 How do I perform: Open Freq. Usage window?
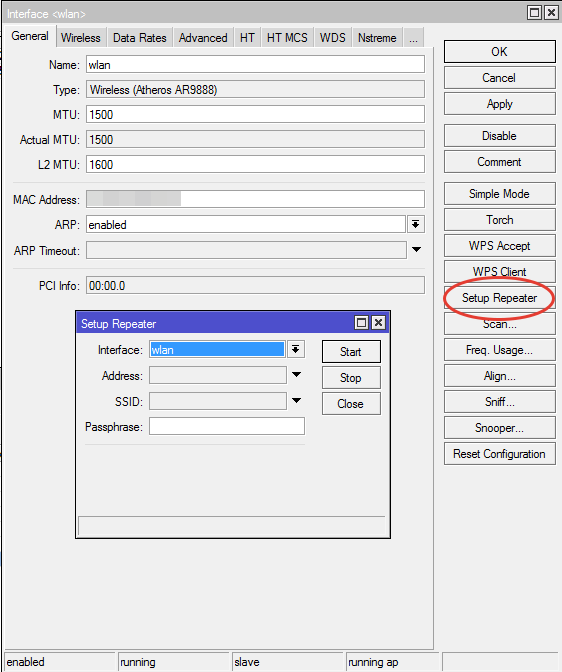[x=499, y=350]
